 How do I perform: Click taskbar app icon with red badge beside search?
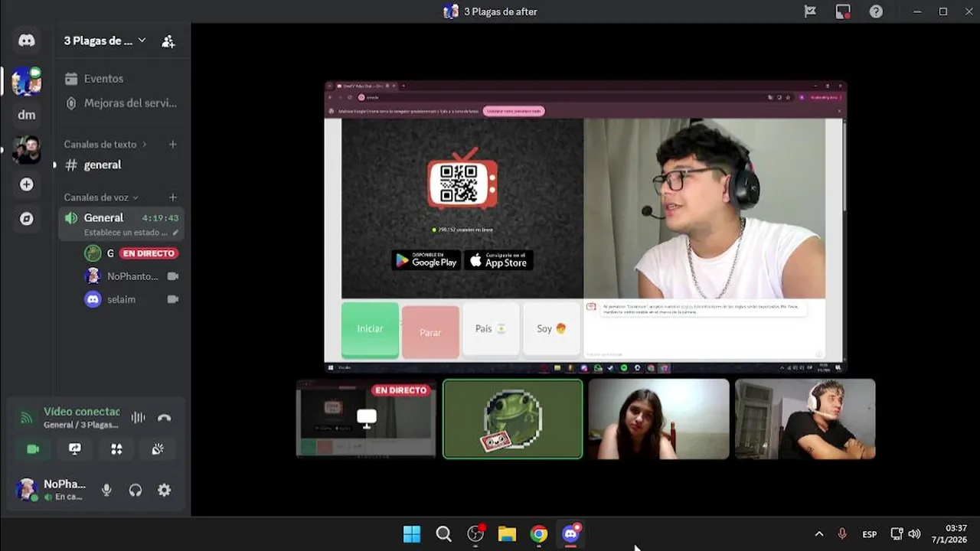click(475, 534)
